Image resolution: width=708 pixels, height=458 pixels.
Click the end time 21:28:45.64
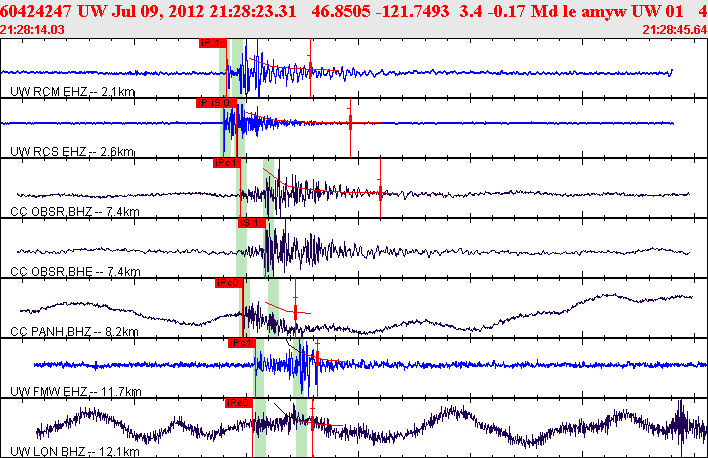click(675, 30)
